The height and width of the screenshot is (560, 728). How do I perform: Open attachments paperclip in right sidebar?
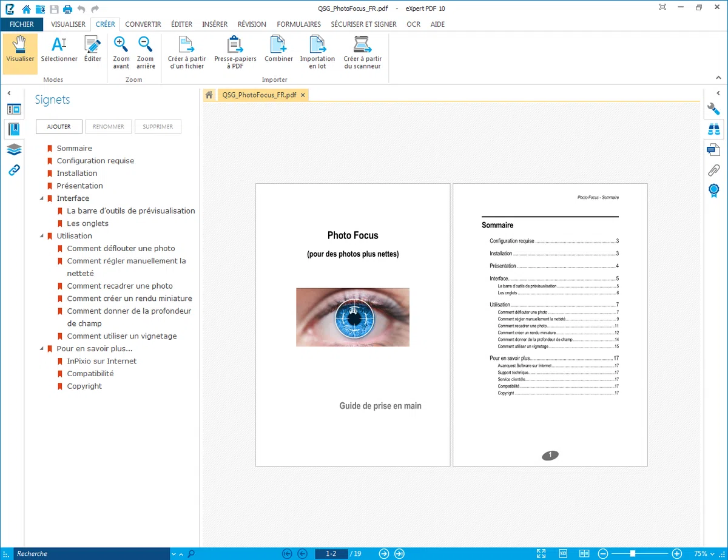[x=714, y=170]
